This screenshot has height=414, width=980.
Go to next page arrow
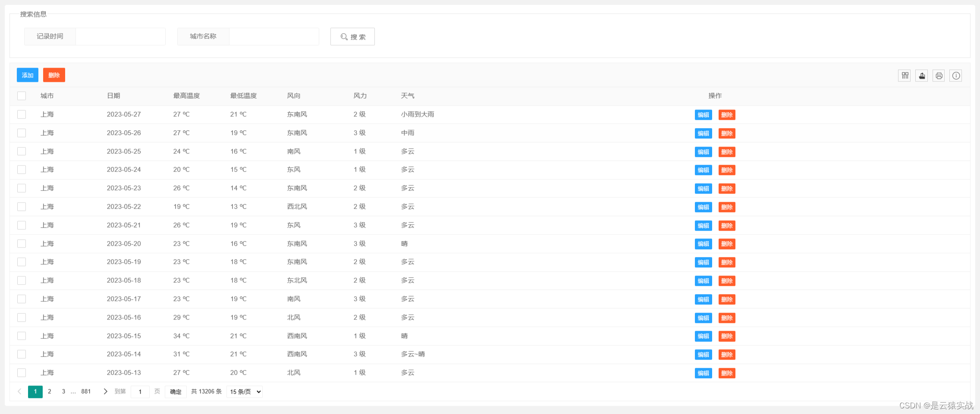(x=105, y=392)
